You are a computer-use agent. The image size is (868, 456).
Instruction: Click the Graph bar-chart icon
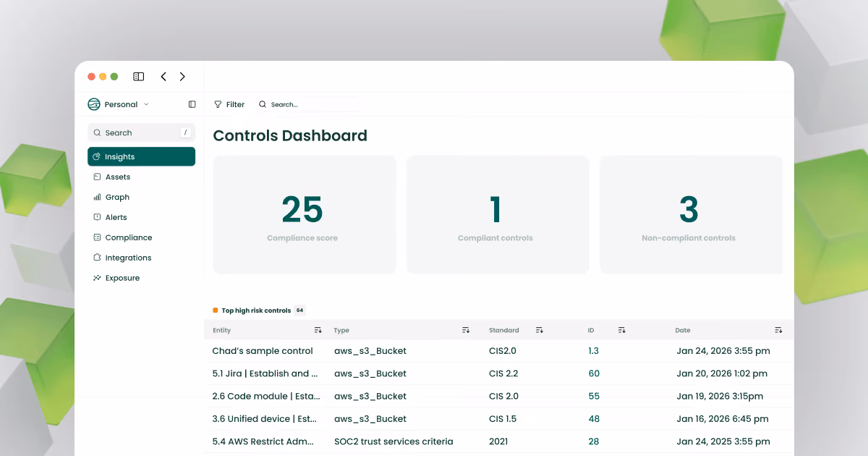click(x=97, y=197)
